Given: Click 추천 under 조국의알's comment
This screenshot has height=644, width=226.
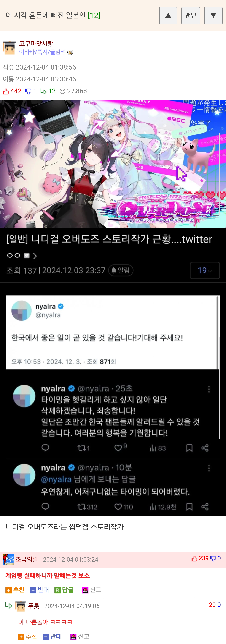Looking at the screenshot, I should (15, 590).
